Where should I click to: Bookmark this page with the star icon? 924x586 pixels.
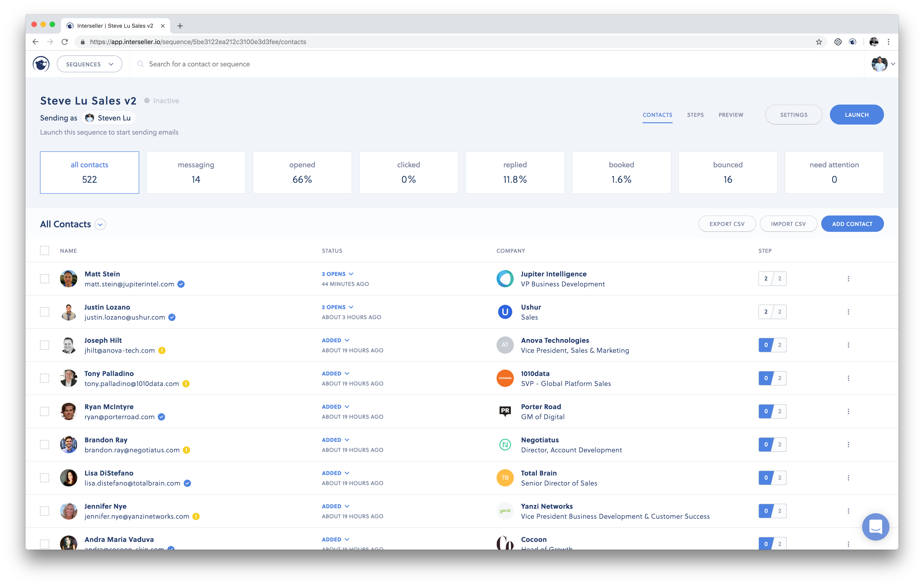(819, 42)
